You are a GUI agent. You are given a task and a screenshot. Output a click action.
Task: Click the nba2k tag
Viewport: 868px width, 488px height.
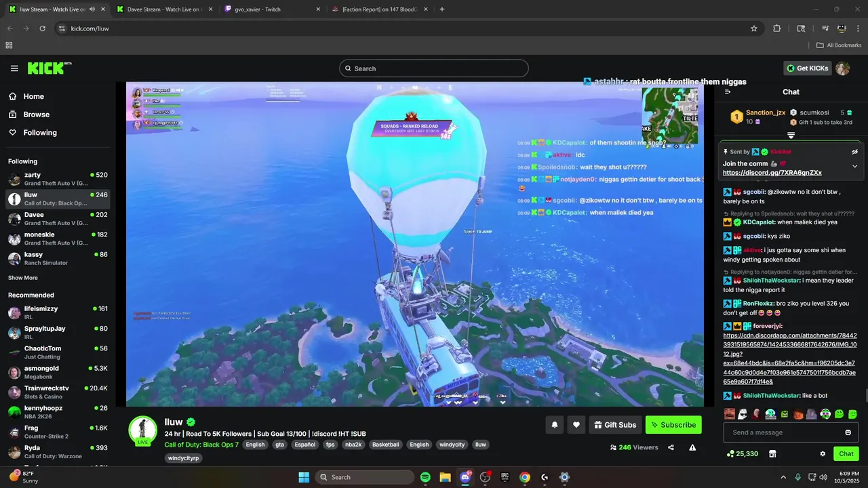pos(353,445)
